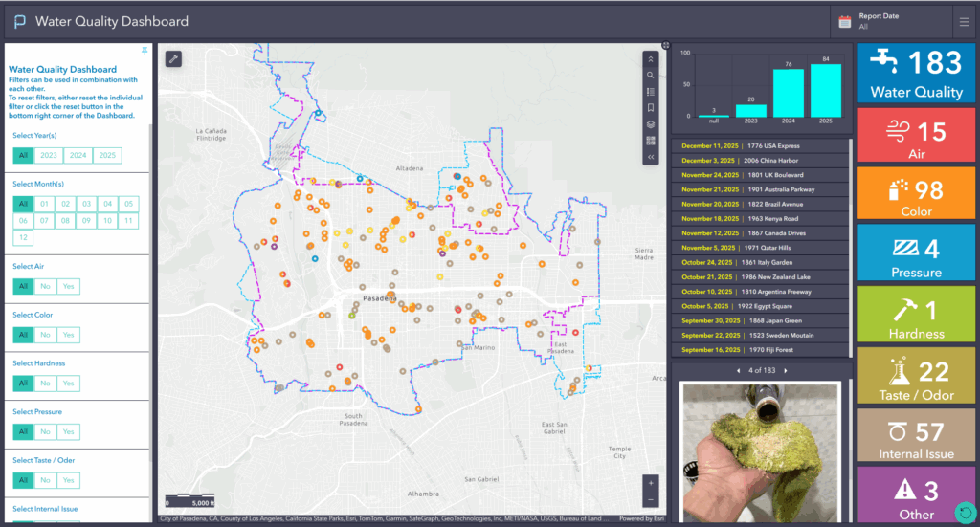Click the Pressure indicator tile
The width and height of the screenshot is (980, 527).
point(916,253)
